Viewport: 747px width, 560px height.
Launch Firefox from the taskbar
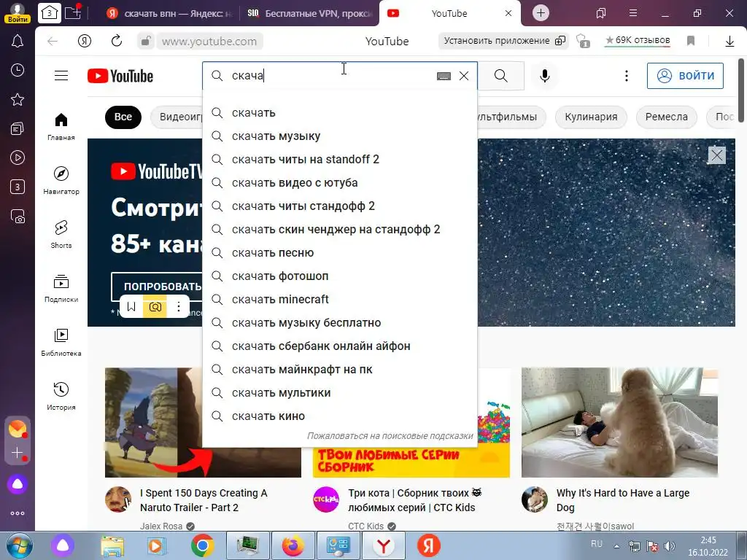coord(293,545)
